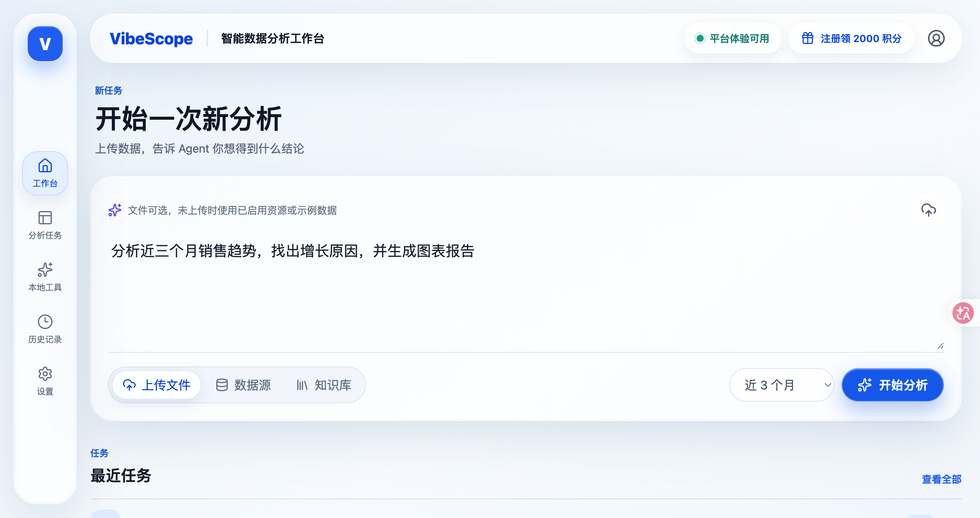The image size is (980, 518).
Task: Open the 工作台 home sidebar item
Action: (x=45, y=173)
